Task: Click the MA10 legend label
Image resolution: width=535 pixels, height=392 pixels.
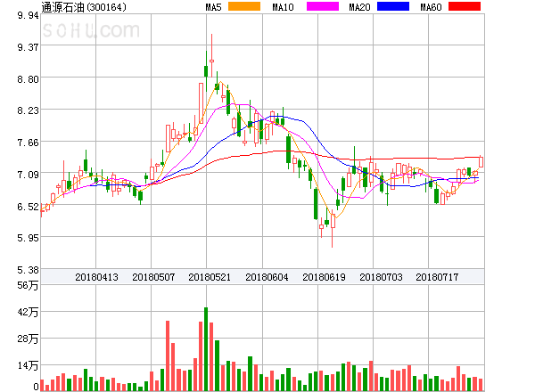Action: [x=283, y=7]
